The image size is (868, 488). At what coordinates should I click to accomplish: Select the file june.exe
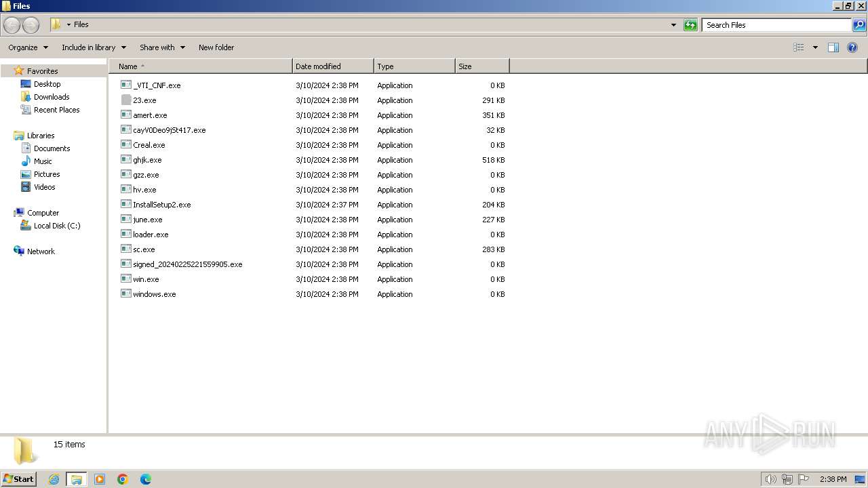coord(148,220)
